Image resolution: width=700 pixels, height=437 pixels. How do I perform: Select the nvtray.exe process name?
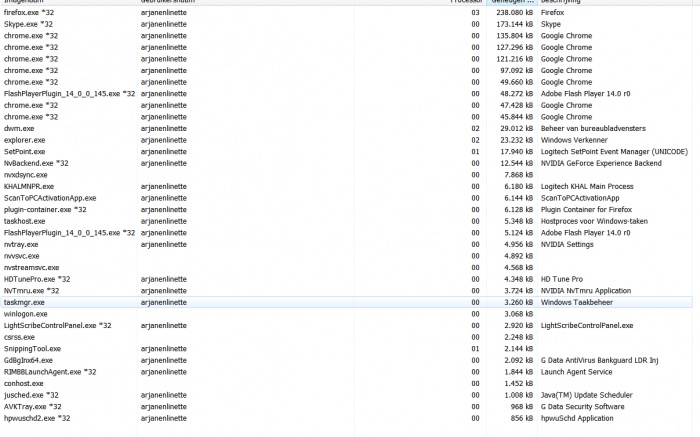pyautogui.click(x=21, y=245)
